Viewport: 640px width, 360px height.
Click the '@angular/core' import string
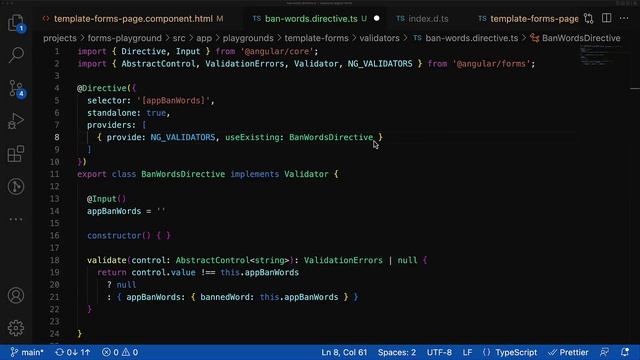click(276, 51)
